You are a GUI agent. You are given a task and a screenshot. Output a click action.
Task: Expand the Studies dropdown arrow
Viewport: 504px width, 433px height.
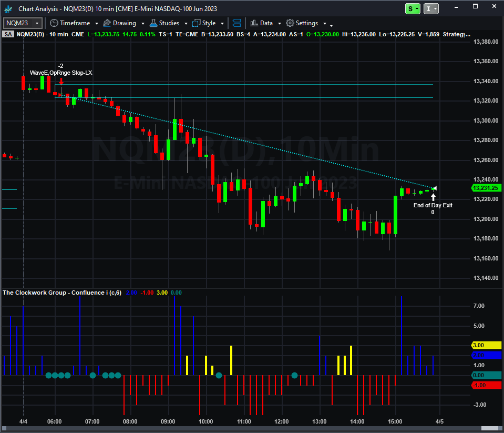coord(186,24)
